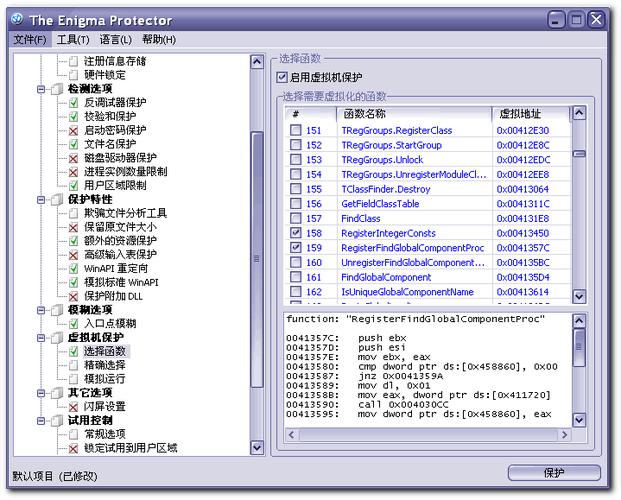The width and height of the screenshot is (621, 500).
Task: Uncheck function 159 RegisterFindGlobalComponentProc
Action: (295, 247)
